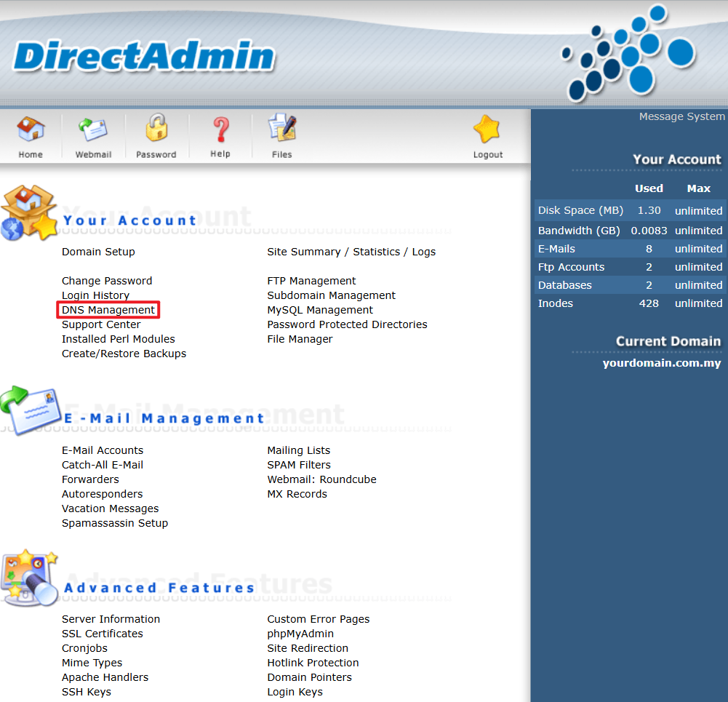Open File Manager link
This screenshot has width=728, height=702.
(300, 339)
